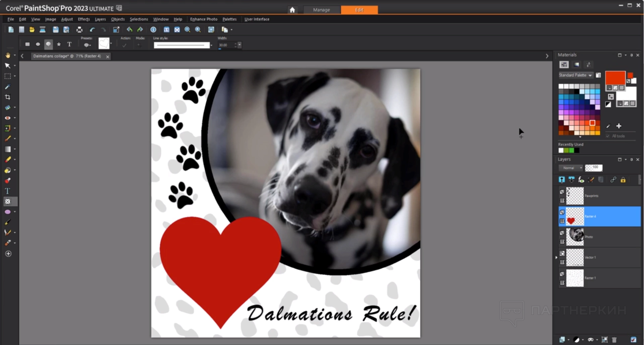
Task: Select the Text tool in left toolbar
Action: [7, 191]
